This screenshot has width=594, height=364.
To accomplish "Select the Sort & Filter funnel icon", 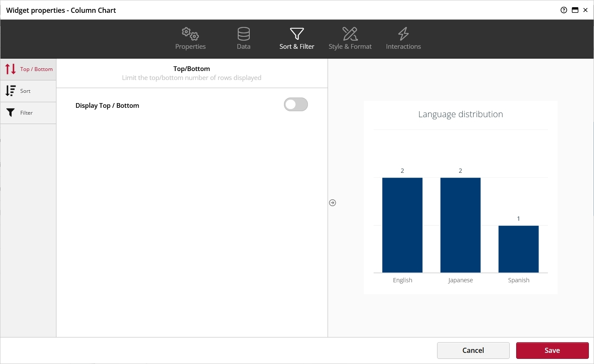I will tap(297, 34).
